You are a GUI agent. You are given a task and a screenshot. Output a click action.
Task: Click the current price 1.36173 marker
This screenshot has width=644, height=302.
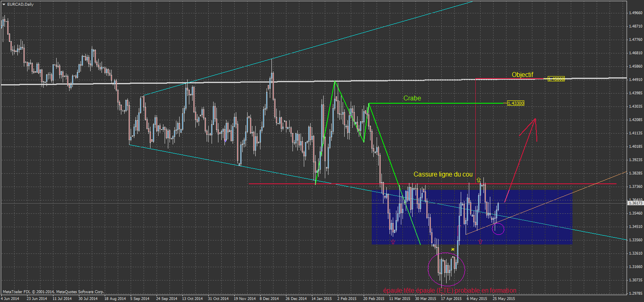click(635, 203)
